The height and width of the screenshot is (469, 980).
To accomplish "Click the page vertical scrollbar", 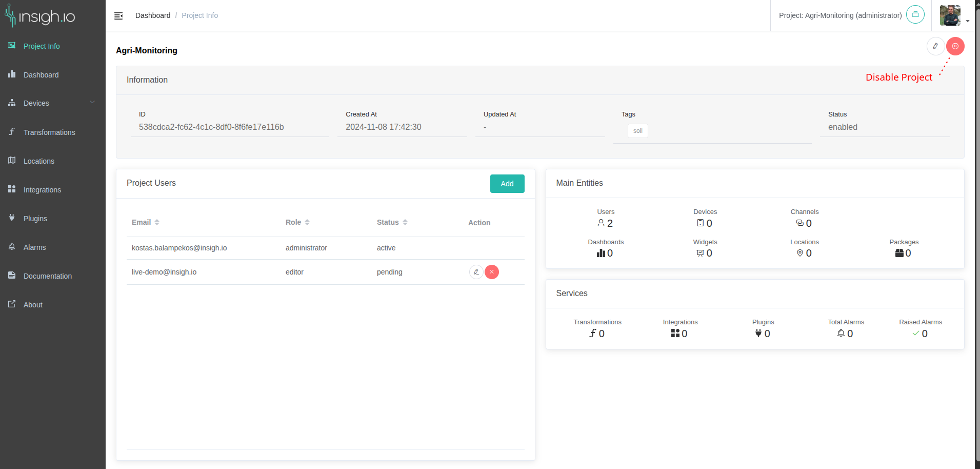I will [977, 234].
